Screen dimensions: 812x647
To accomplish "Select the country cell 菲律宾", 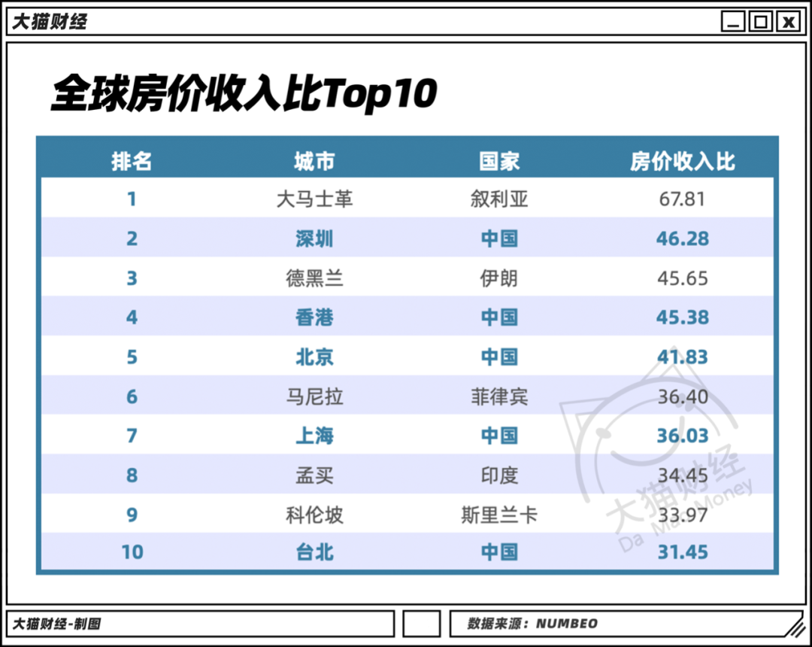I will point(499,396).
